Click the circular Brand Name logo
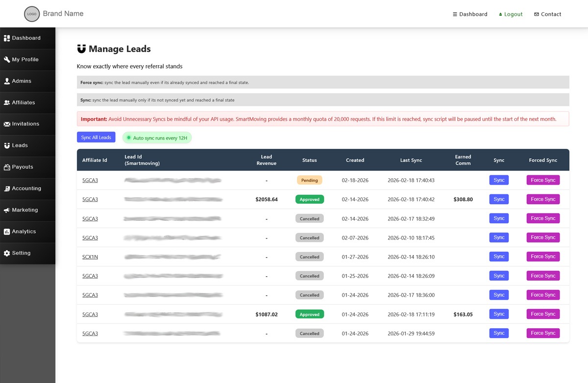 coord(31,14)
